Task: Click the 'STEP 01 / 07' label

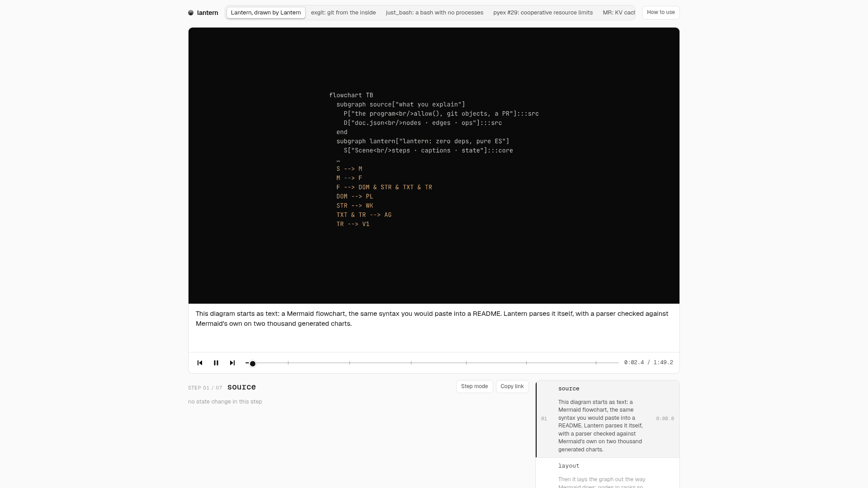Action: tap(205, 388)
